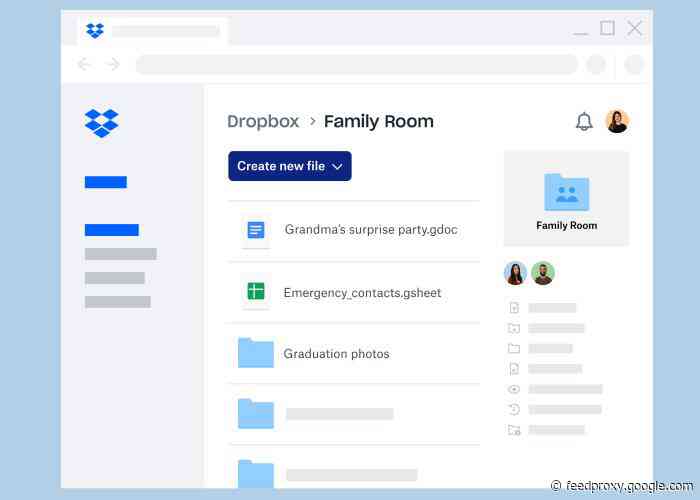
Task: Click the Google Sheets icon for Emergency_contacts
Action: click(x=256, y=291)
